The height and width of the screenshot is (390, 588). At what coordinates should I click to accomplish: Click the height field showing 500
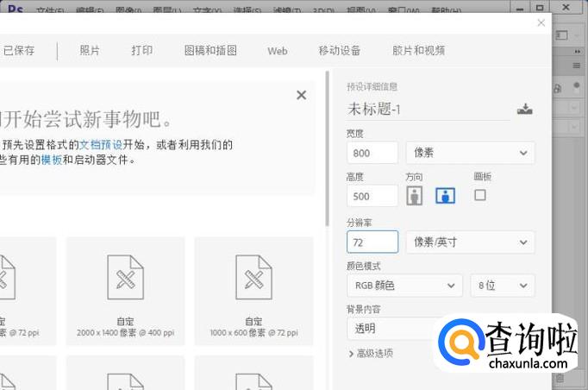point(372,196)
